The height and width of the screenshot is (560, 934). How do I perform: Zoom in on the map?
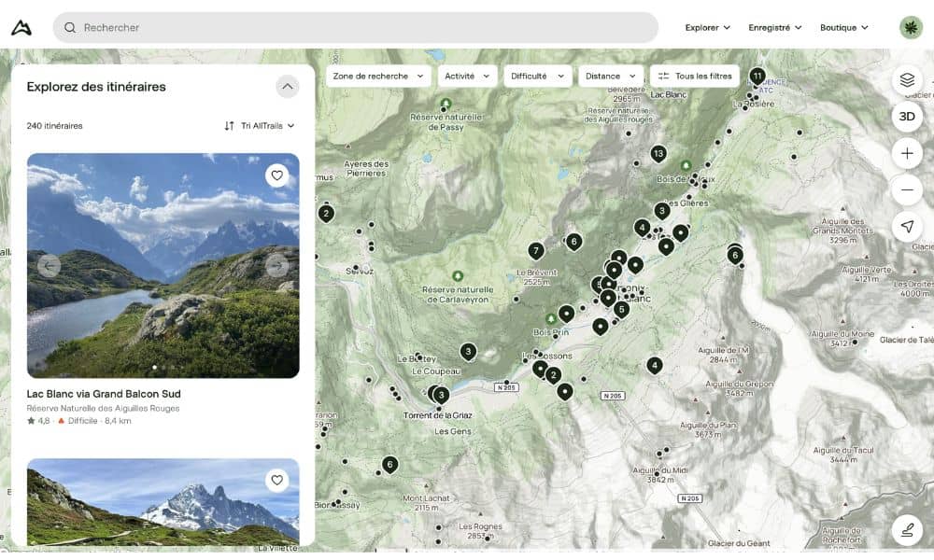(906, 152)
